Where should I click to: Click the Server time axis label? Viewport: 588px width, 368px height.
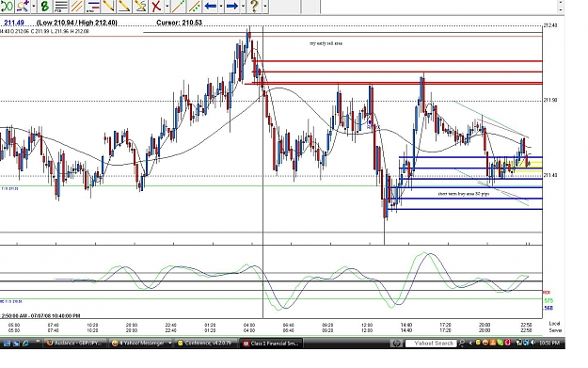coord(555,330)
